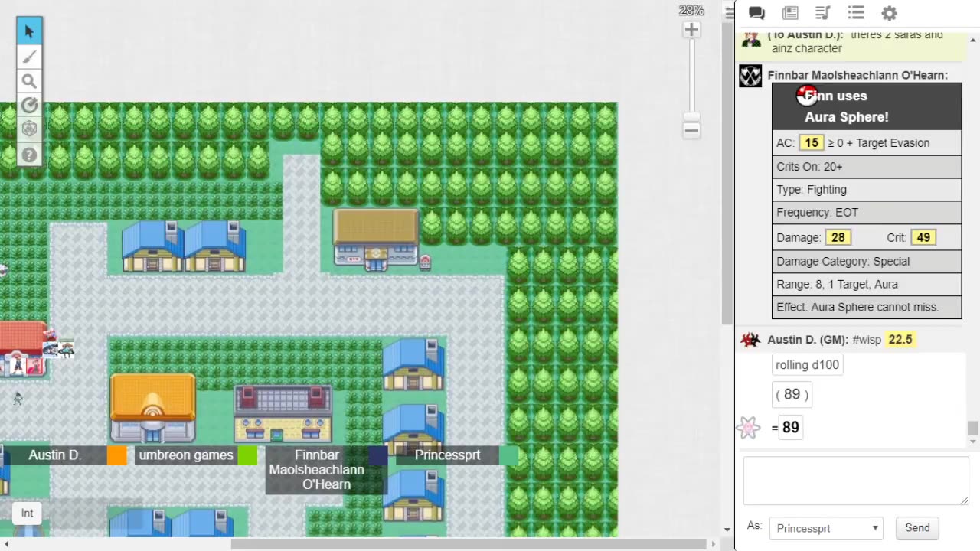Click the Damage roll value 28
The width and height of the screenshot is (980, 551).
tap(838, 237)
